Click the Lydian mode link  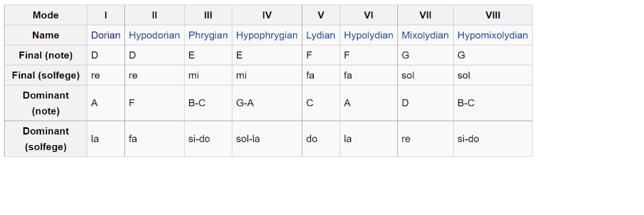320,35
